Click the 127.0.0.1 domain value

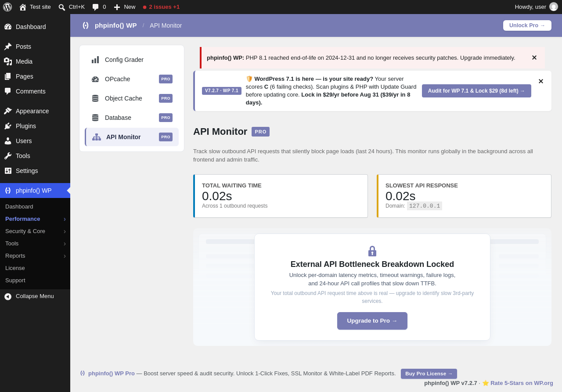click(425, 206)
